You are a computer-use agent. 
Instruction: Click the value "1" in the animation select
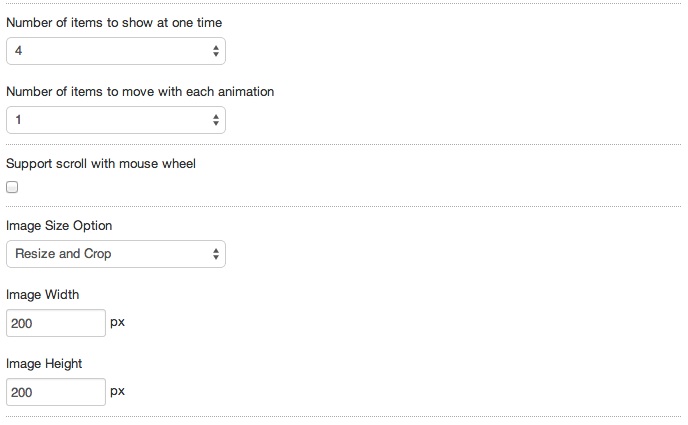(x=19, y=120)
